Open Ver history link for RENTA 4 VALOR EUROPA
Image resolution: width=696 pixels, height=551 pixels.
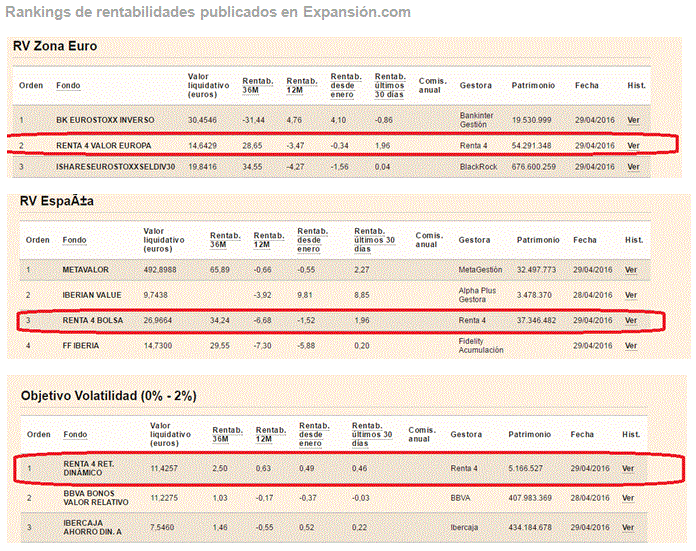[633, 146]
